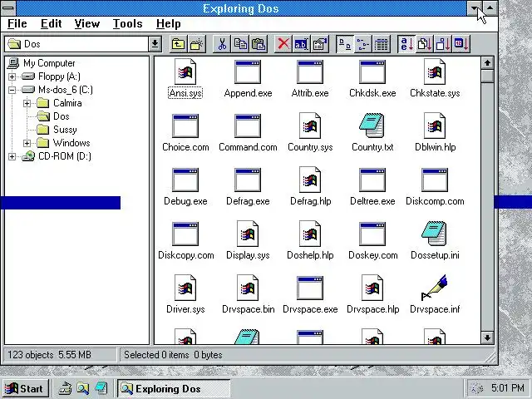Open the Tools menu
Image resolution: width=532 pixels, height=399 pixels.
point(127,24)
